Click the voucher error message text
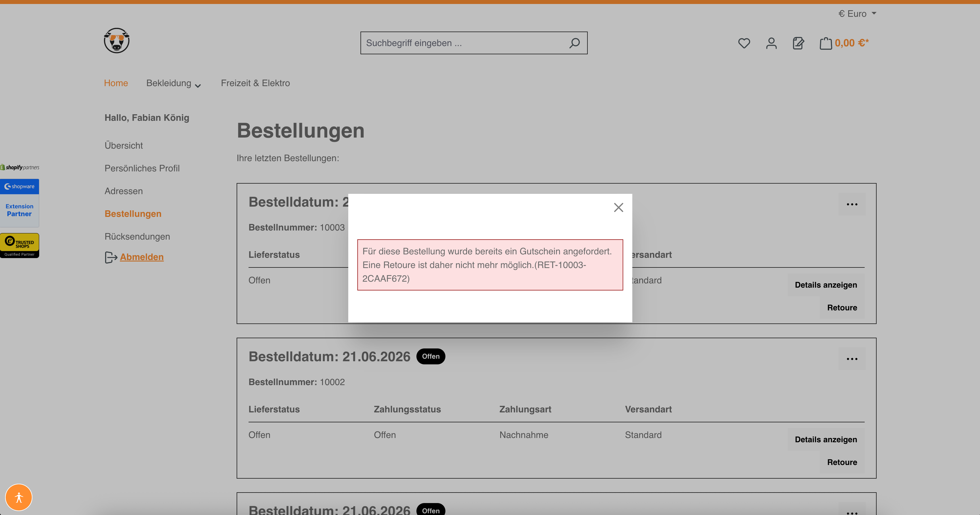 [490, 265]
